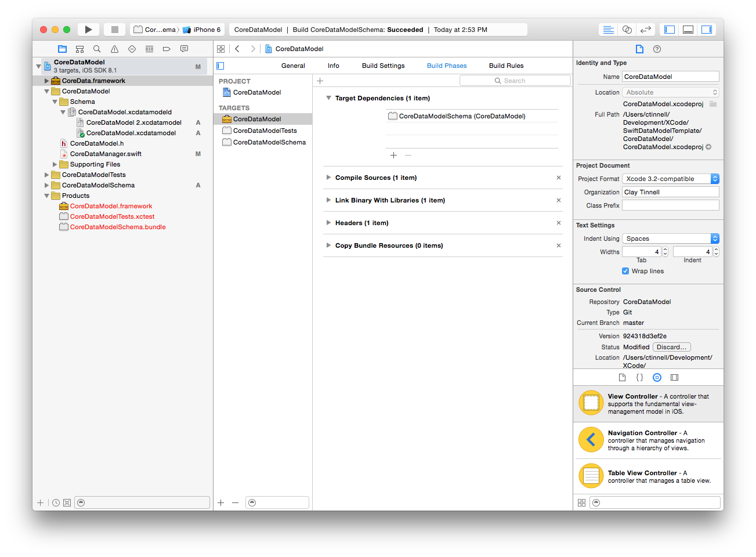Show only recently modified files filter

coord(56,503)
